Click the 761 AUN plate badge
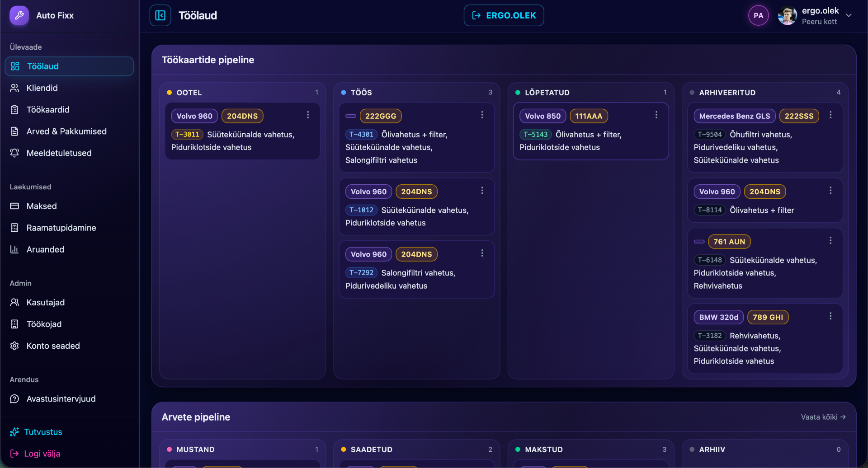 pyautogui.click(x=729, y=242)
